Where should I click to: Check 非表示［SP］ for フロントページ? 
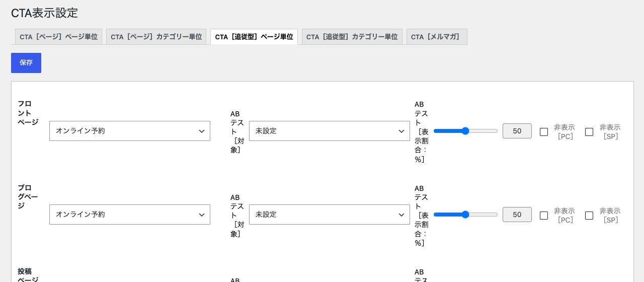tap(589, 132)
